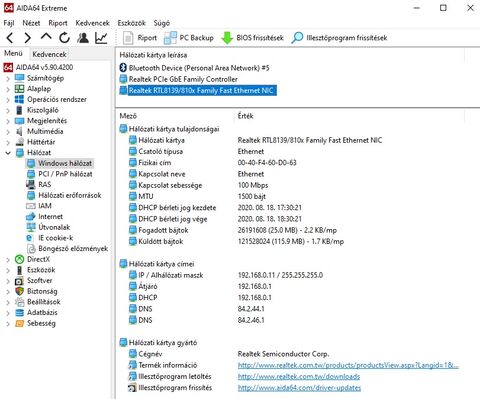This screenshot has height=399, width=480.
Task: Click the Biztonság shield icon
Action: (x=20, y=291)
